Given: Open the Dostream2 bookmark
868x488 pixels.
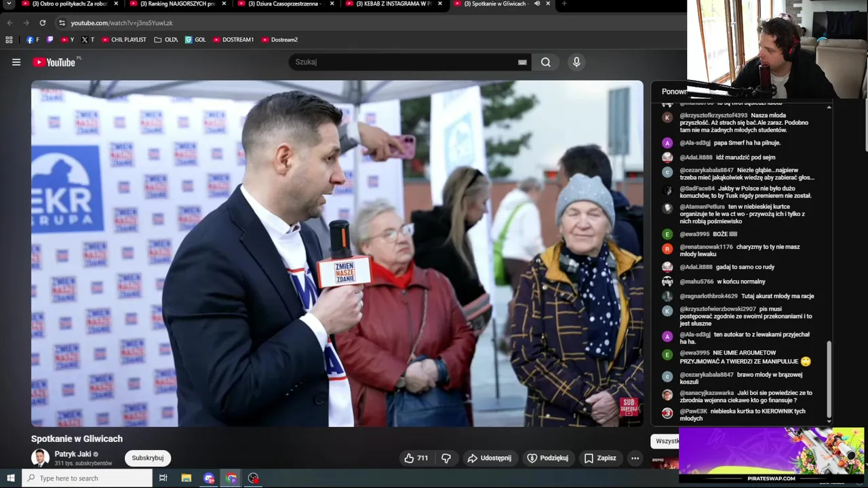Looking at the screenshot, I should [x=279, y=39].
